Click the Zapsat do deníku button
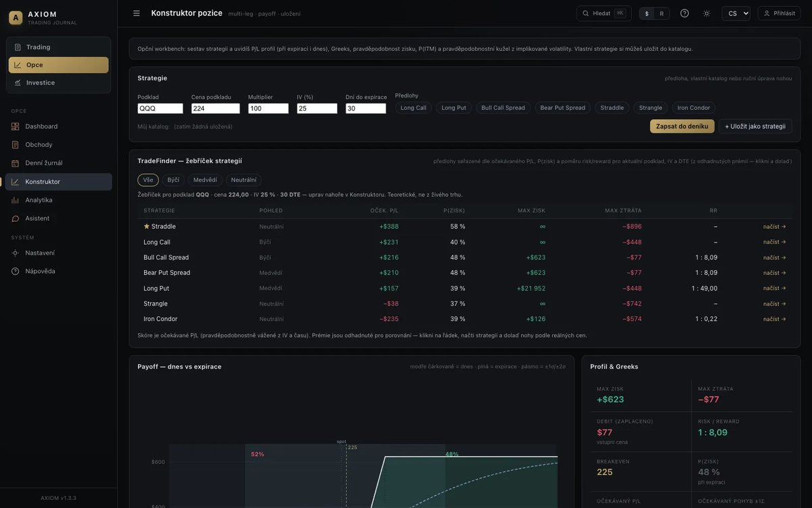 pyautogui.click(x=682, y=127)
